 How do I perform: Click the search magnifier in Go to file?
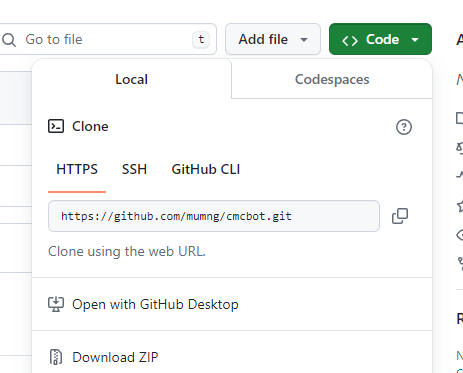pyautogui.click(x=9, y=40)
